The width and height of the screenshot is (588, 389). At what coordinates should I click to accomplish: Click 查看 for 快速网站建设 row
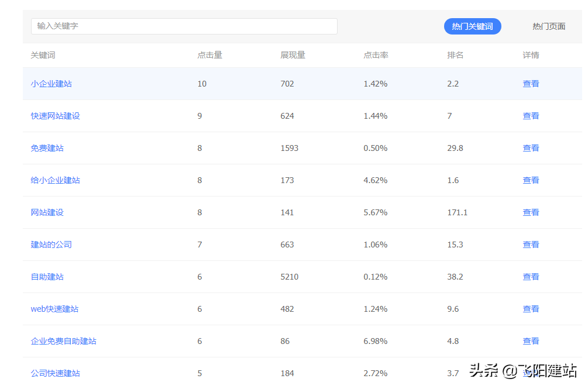(x=531, y=116)
